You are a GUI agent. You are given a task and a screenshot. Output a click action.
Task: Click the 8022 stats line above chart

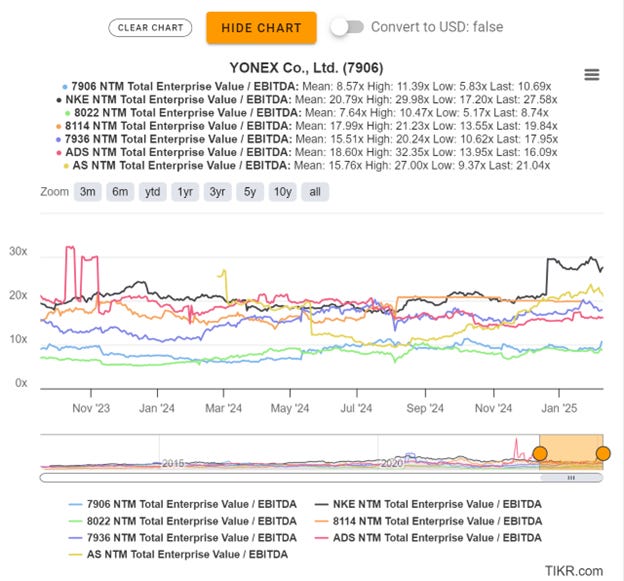(x=306, y=113)
